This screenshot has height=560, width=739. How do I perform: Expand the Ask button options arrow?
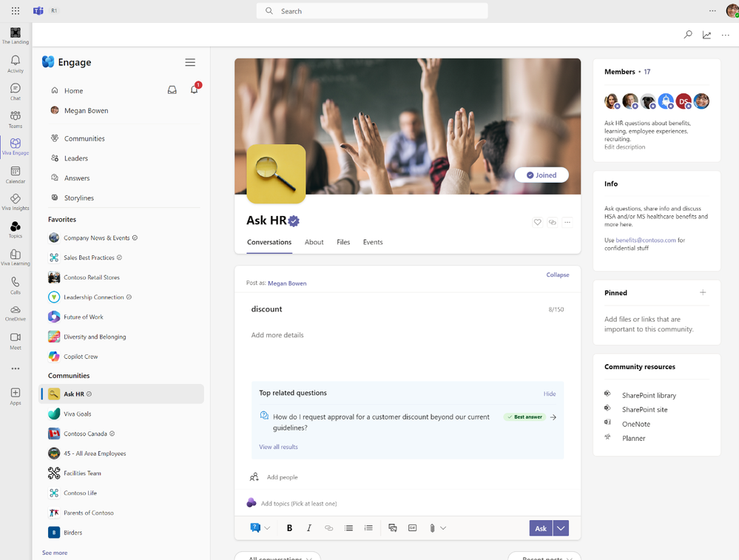click(x=561, y=528)
